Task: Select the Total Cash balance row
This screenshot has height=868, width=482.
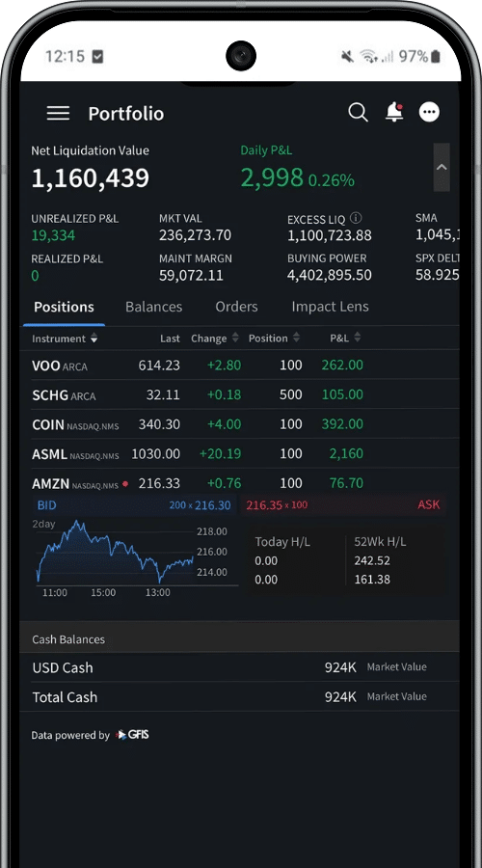Action: pos(240,696)
